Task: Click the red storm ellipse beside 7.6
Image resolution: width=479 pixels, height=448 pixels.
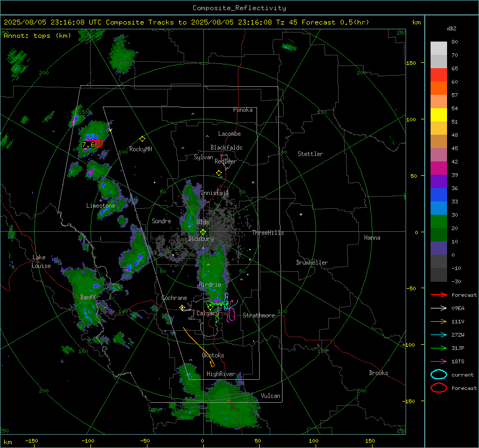Action: tap(99, 143)
